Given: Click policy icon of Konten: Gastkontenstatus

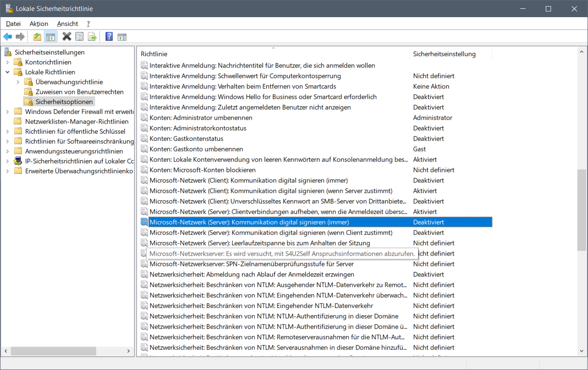Looking at the screenshot, I should (144, 139).
